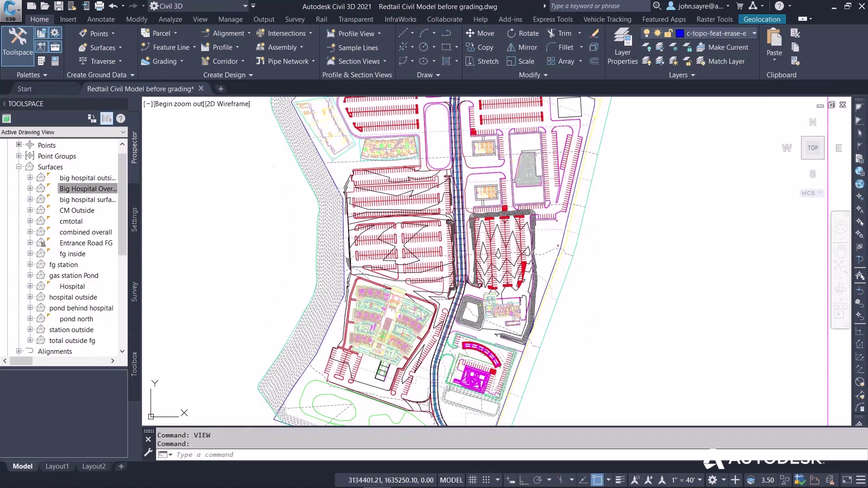The image size is (868, 488).
Task: Select the Move tool in Modify panel
Action: pyautogui.click(x=481, y=33)
